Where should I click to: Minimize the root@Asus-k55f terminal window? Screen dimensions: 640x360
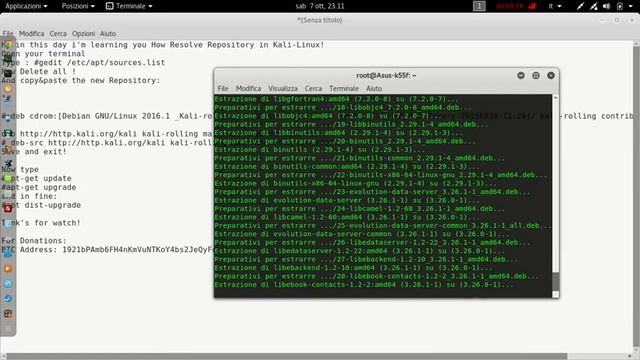[521, 76]
